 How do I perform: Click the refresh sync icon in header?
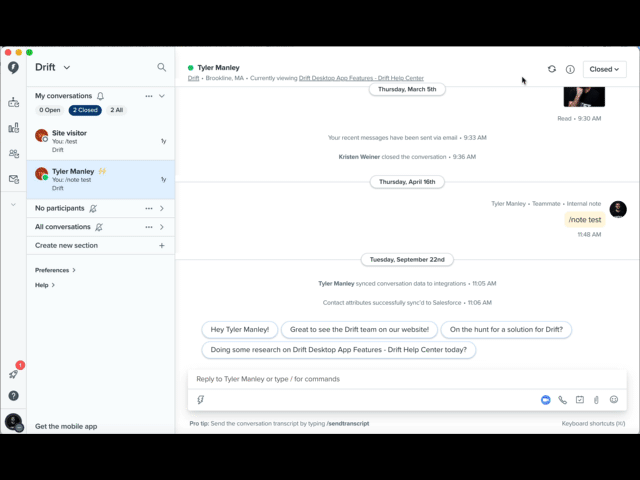tap(552, 69)
